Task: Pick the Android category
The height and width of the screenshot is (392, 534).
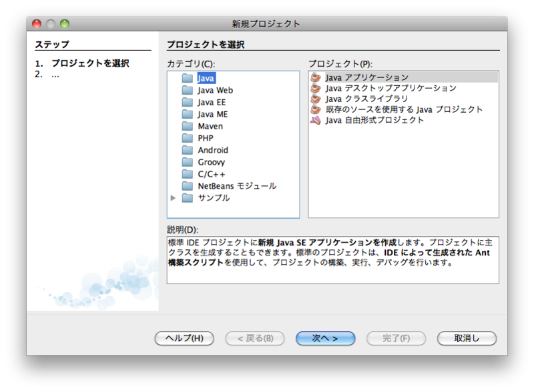Action: 213,150
